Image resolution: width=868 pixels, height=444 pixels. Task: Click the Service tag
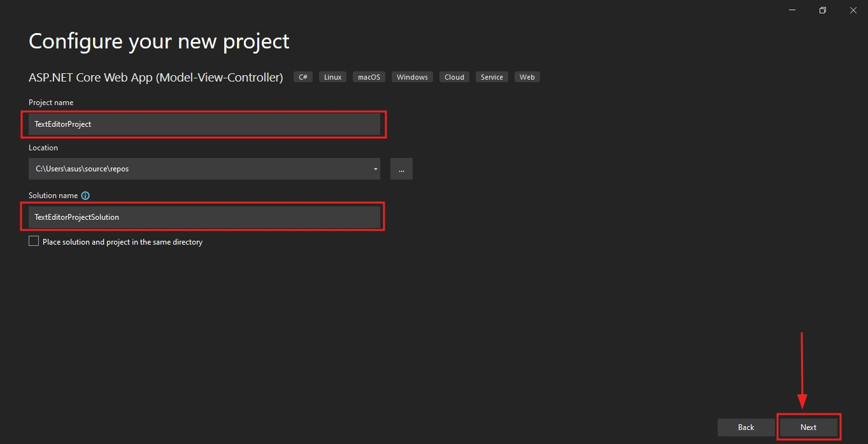[492, 77]
